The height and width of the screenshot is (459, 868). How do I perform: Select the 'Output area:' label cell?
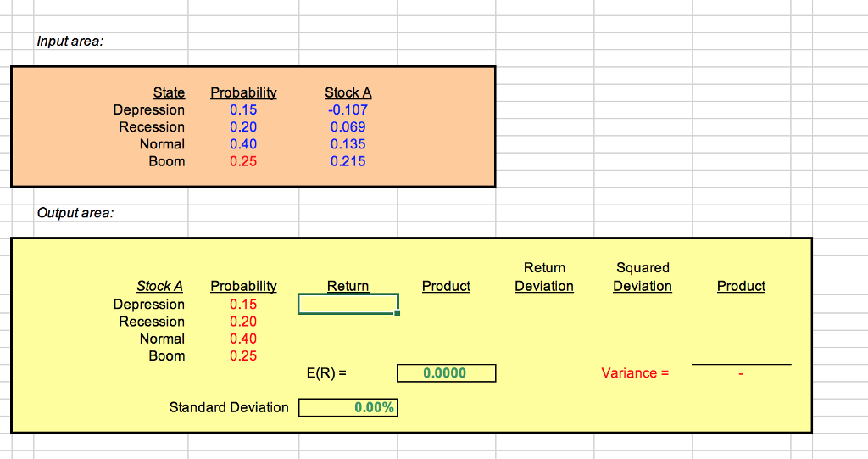pos(75,213)
